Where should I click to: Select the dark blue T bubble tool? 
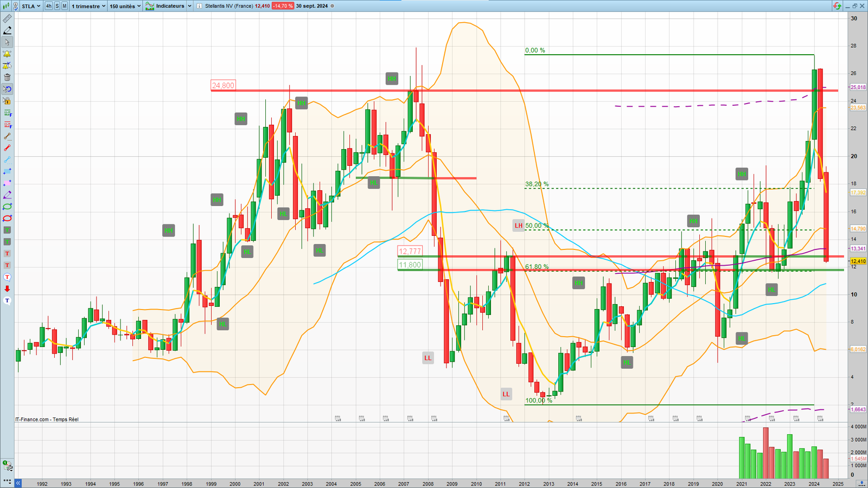pyautogui.click(x=7, y=300)
